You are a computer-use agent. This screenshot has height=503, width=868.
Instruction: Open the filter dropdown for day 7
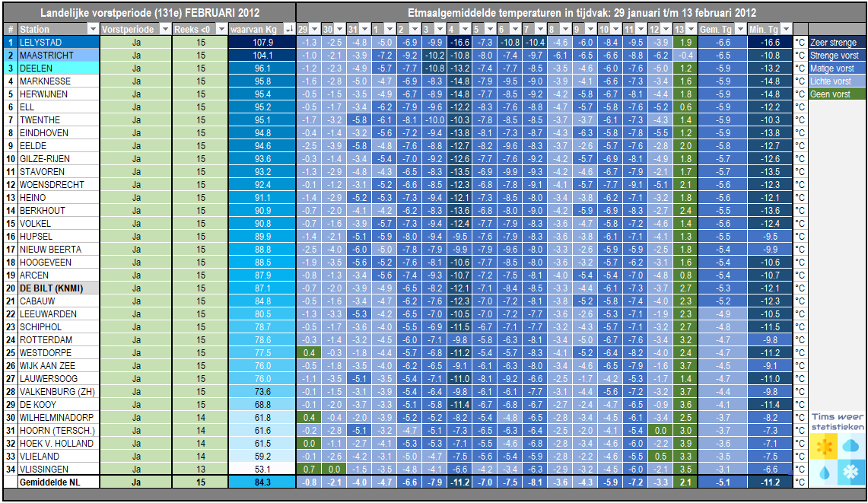coord(540,30)
